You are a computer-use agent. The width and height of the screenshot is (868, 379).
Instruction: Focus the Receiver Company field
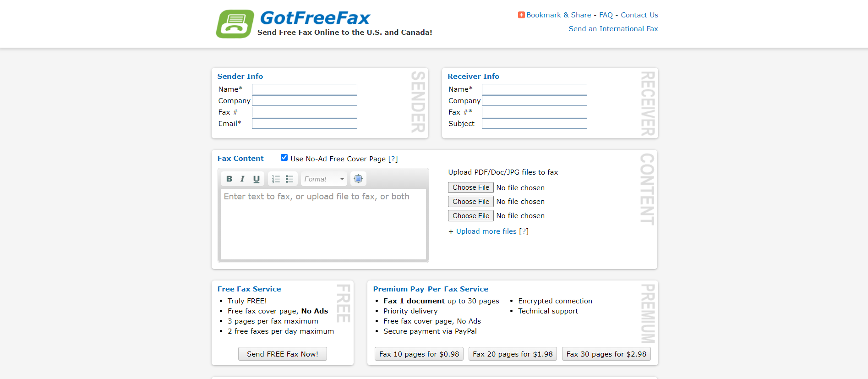(535, 101)
